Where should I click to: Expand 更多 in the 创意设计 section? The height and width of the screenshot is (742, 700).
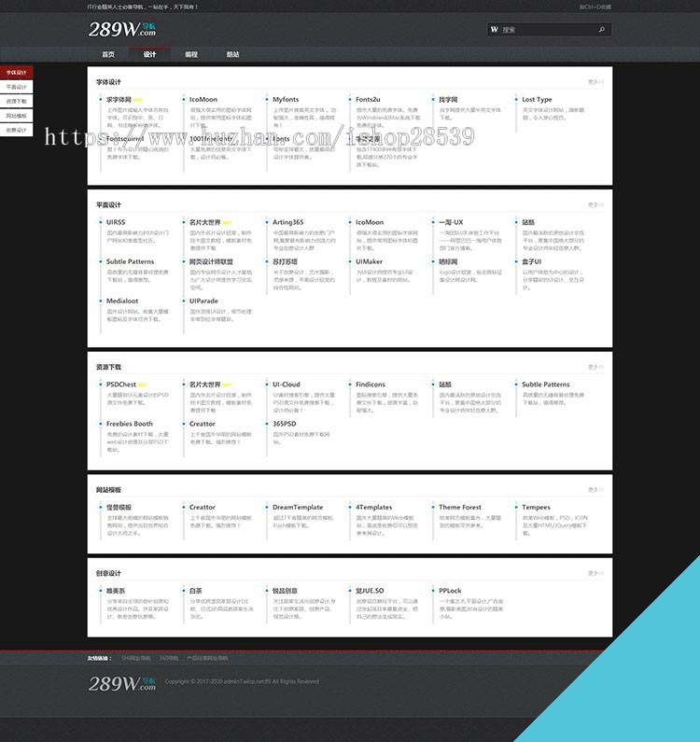(595, 573)
